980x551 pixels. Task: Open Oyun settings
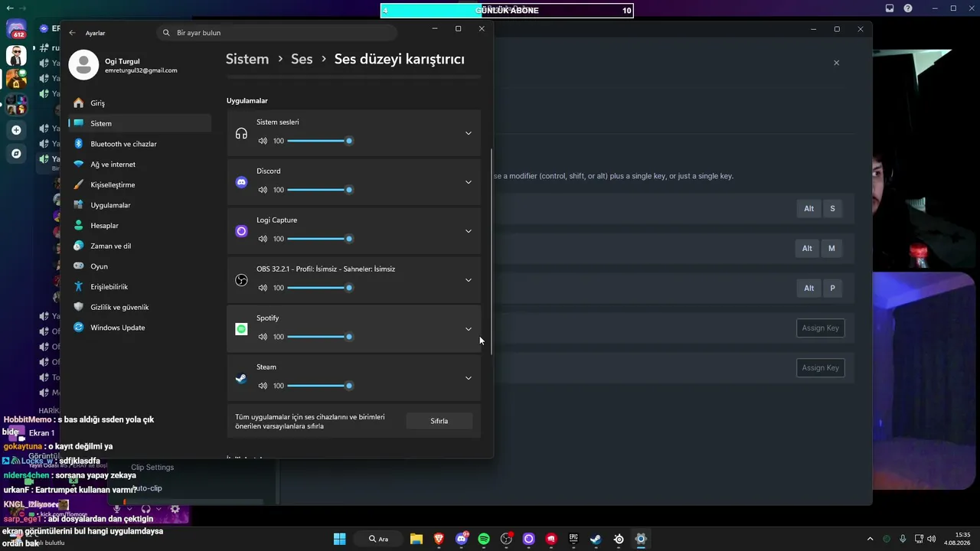pos(139,266)
